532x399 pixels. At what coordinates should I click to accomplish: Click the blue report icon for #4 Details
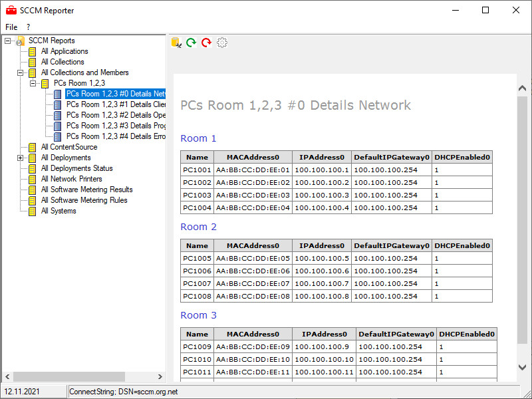pos(58,136)
